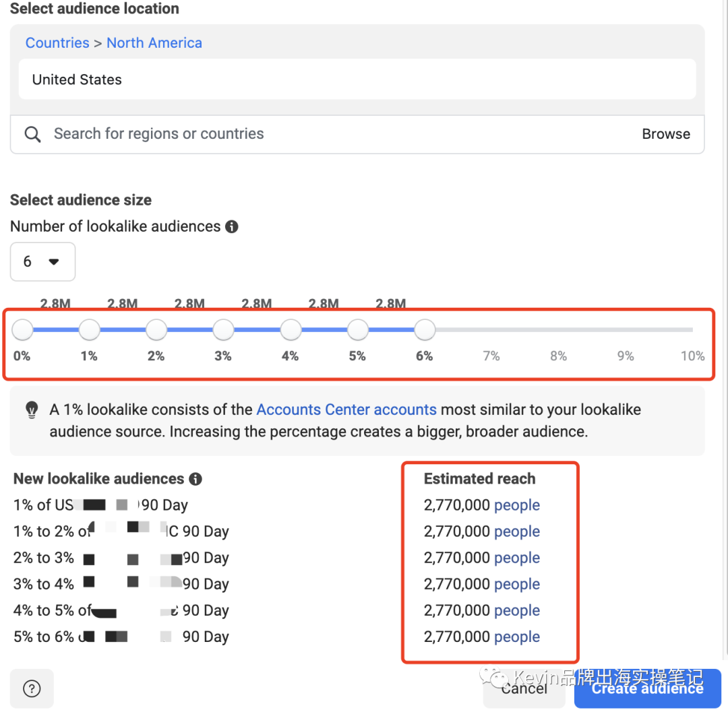
Task: Click the slider handle at 6%
Action: pos(425,330)
